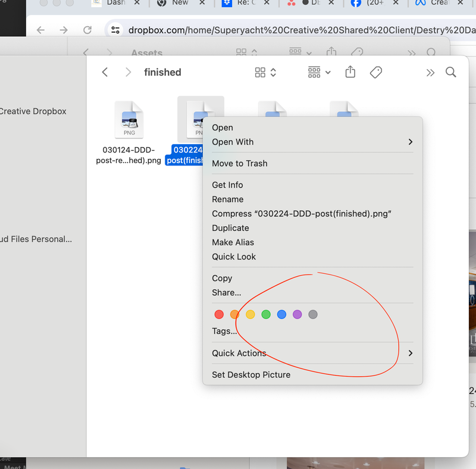Reload the Chrome page

(x=87, y=30)
